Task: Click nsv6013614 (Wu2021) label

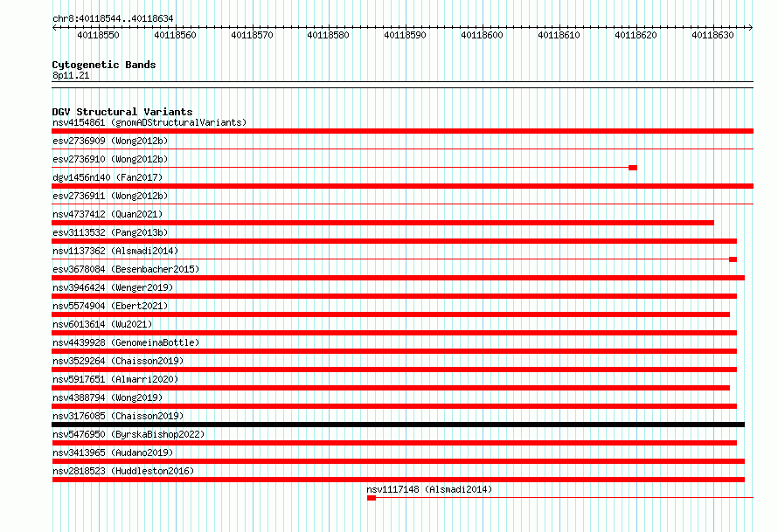Action: coord(102,324)
